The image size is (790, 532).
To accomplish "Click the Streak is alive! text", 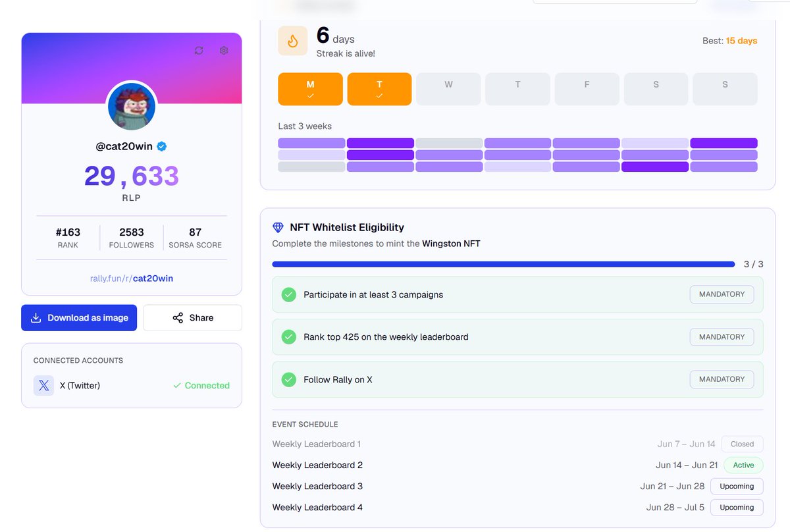I will (x=346, y=53).
